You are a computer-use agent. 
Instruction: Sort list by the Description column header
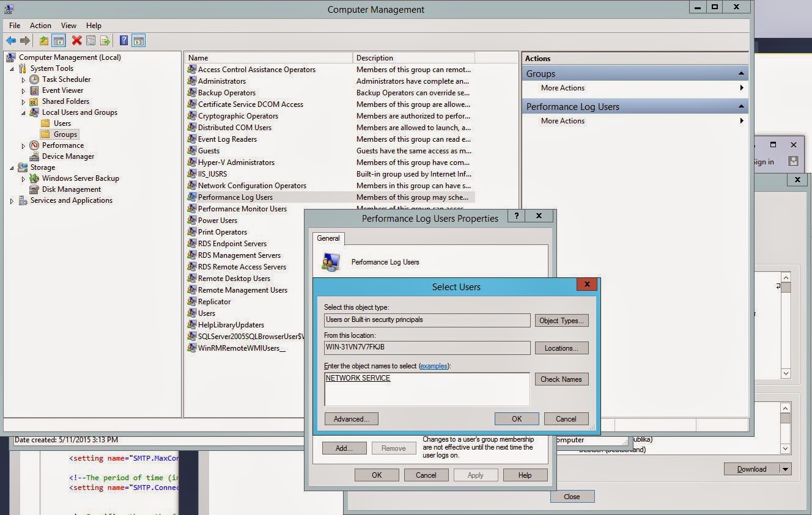(x=414, y=58)
